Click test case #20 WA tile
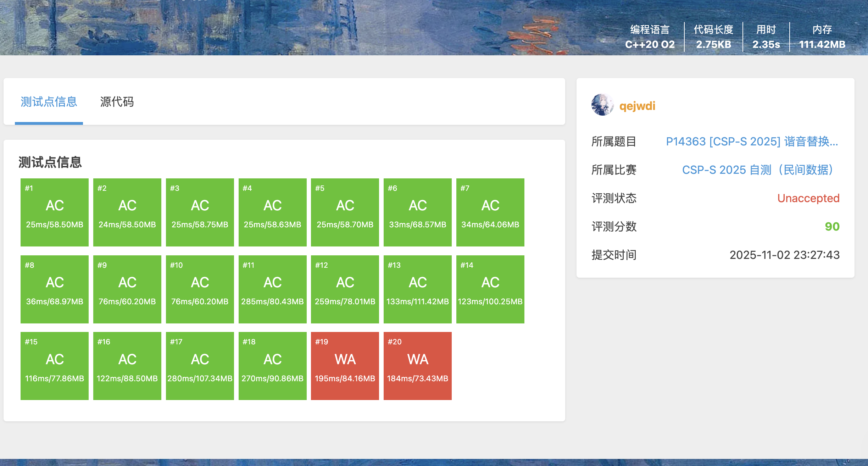 (x=418, y=366)
